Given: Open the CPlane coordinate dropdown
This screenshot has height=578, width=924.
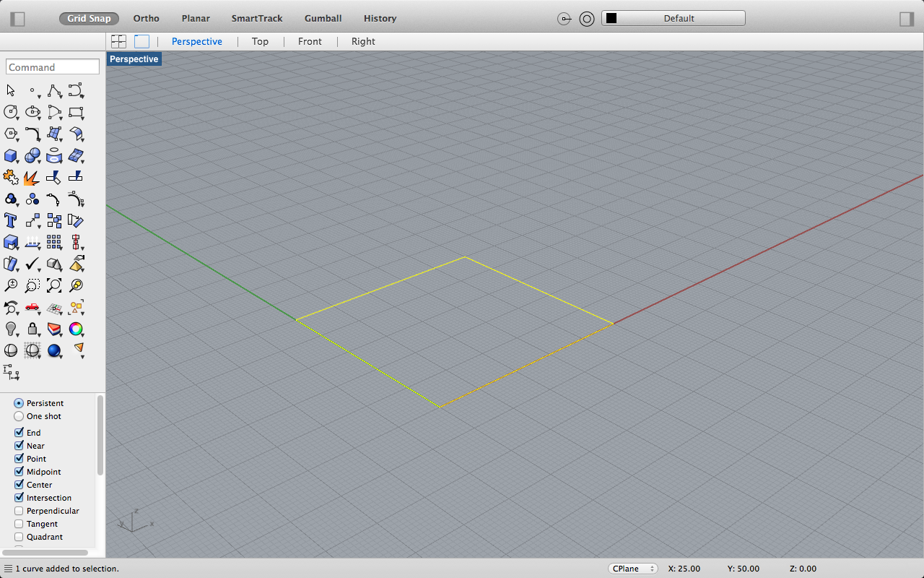Looking at the screenshot, I should (x=633, y=569).
